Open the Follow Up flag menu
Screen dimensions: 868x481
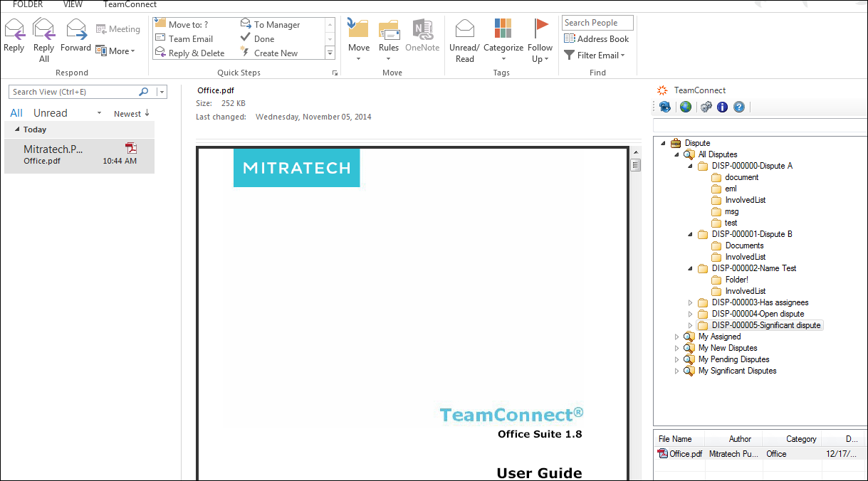540,41
